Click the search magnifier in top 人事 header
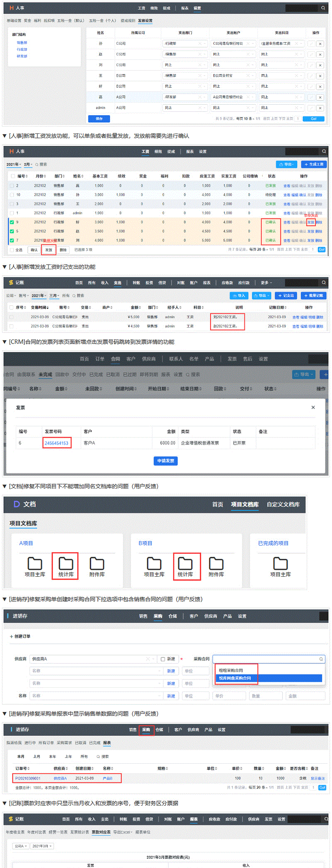 click(x=323, y=8)
